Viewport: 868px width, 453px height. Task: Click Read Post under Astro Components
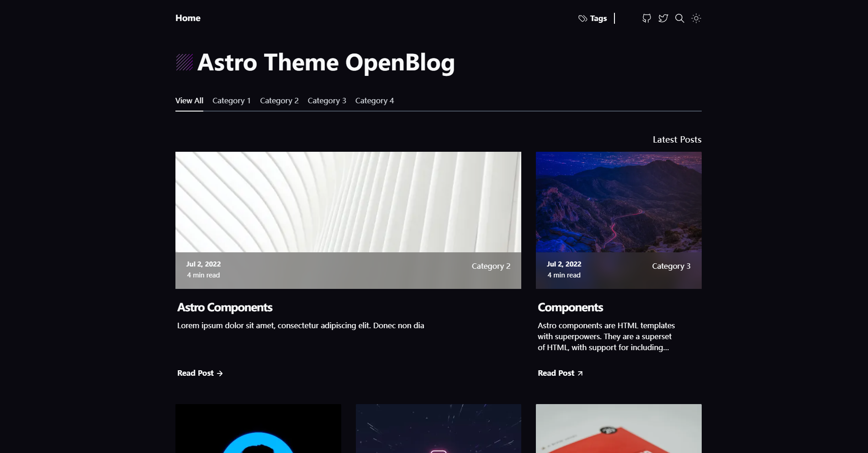(x=200, y=373)
